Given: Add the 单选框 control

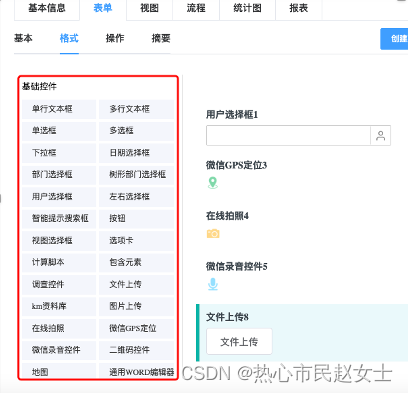Looking at the screenshot, I should coord(59,131).
